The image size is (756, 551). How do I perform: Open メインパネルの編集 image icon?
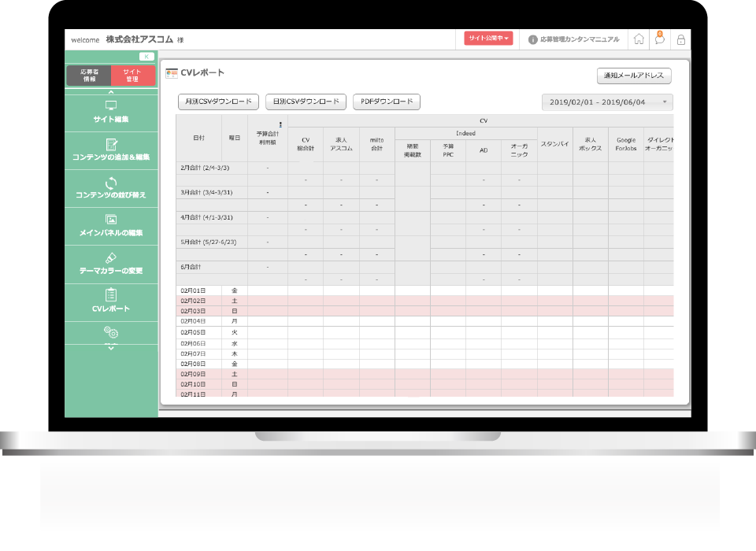(x=110, y=220)
